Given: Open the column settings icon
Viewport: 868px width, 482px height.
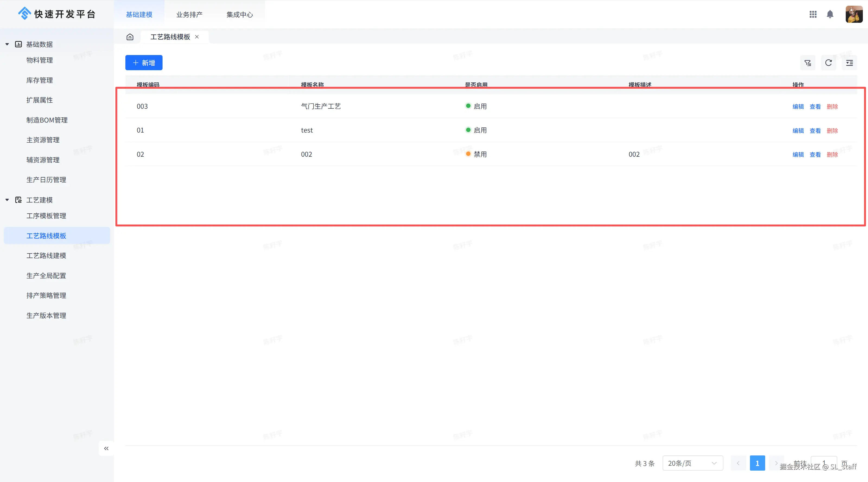Looking at the screenshot, I should 850,63.
